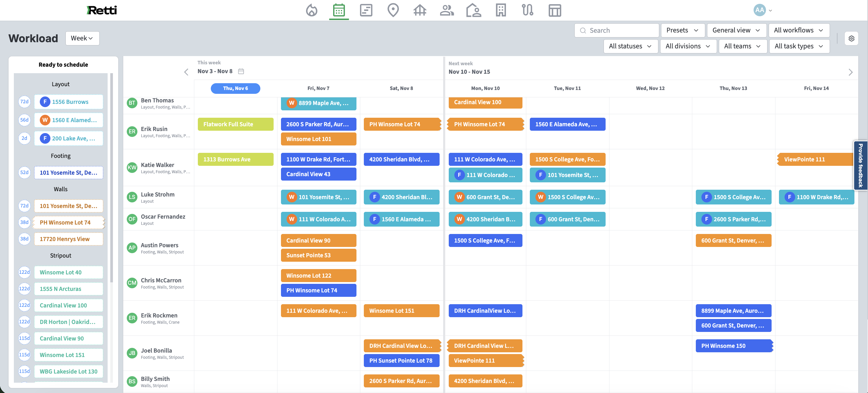Click the building icon in the navigation bar

500,10
